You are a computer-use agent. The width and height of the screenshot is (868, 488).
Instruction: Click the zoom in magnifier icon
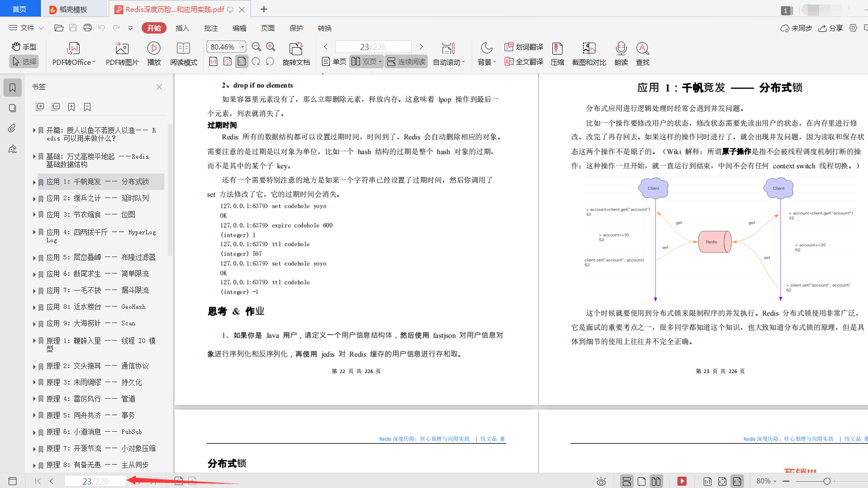click(x=271, y=47)
